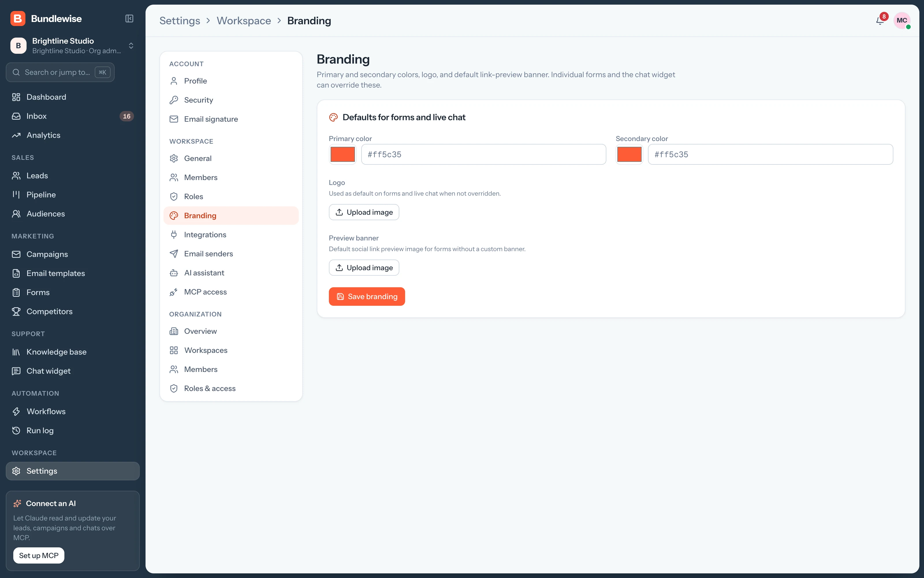Click the Search or jump to box

click(x=60, y=72)
